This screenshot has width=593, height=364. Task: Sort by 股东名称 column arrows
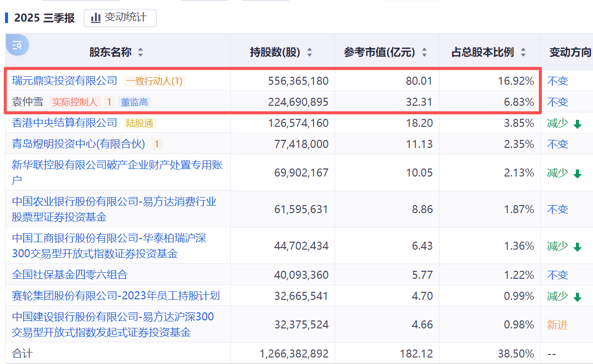(x=140, y=52)
